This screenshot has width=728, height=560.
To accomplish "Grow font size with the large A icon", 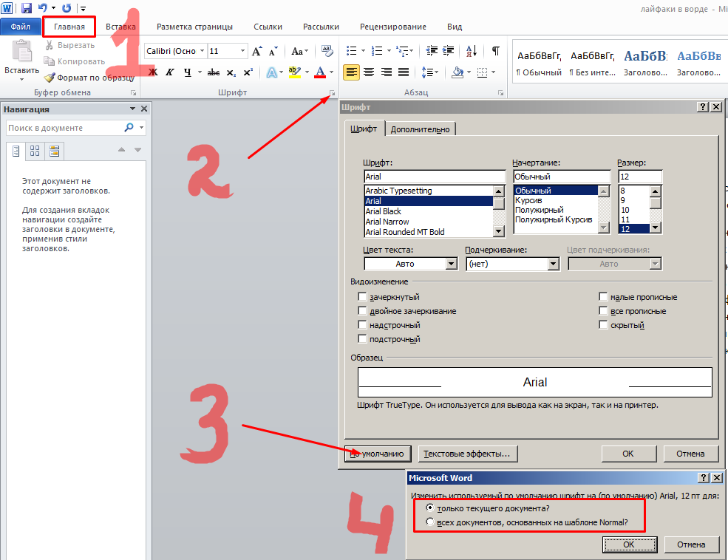I will tap(256, 51).
